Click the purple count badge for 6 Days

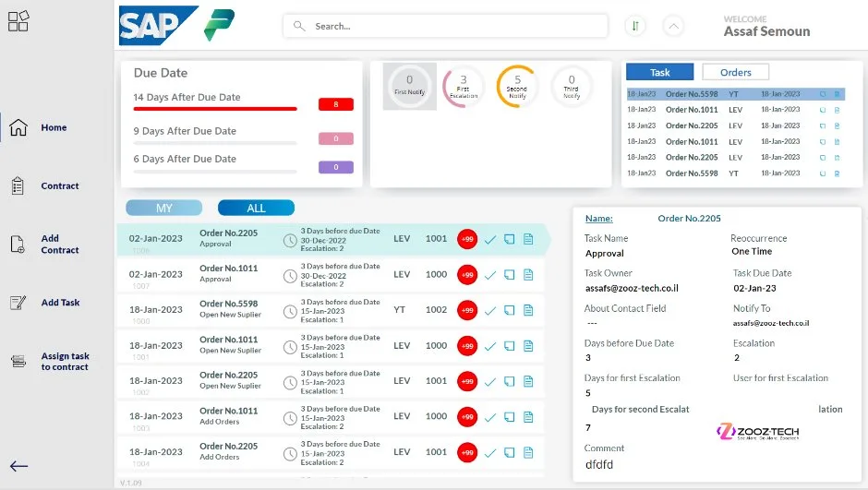(335, 166)
